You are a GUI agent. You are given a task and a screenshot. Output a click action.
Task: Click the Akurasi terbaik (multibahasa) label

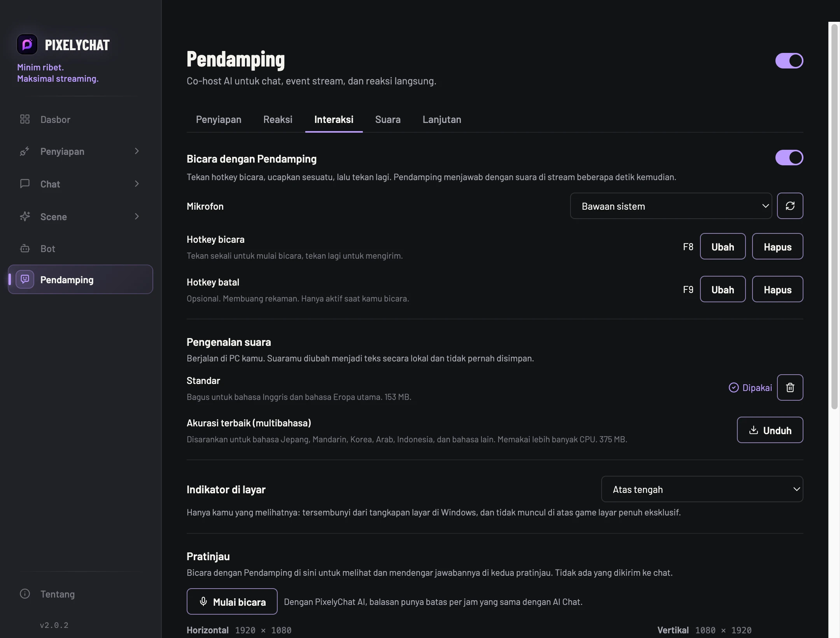coord(249,423)
